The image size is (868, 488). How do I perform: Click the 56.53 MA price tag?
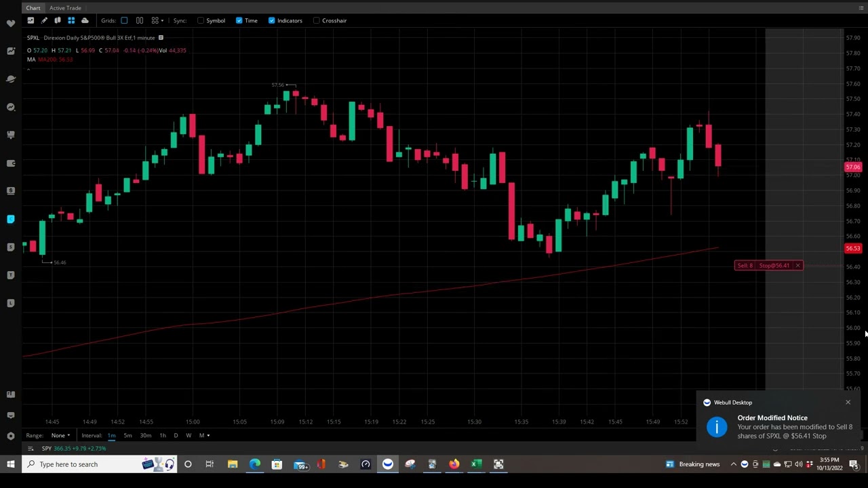pos(853,248)
